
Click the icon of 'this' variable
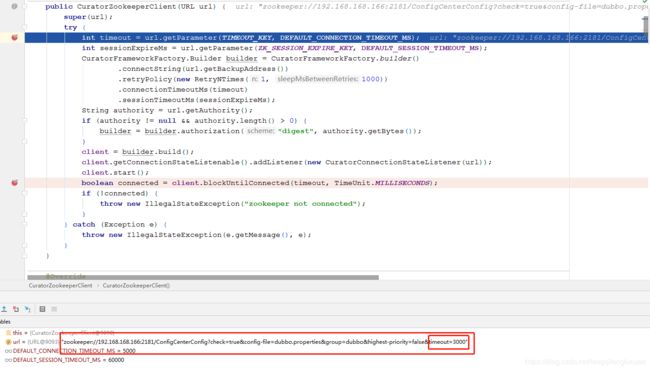coord(8,333)
